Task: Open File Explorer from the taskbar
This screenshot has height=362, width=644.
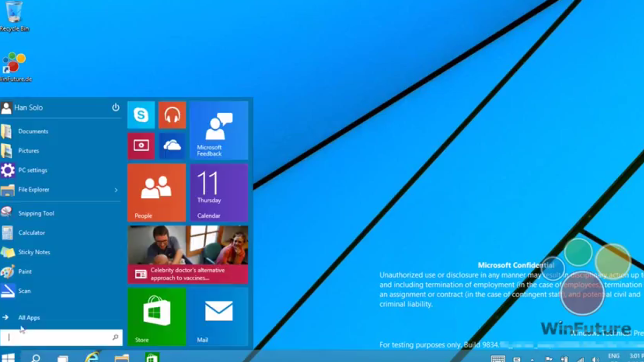Action: tap(122, 358)
